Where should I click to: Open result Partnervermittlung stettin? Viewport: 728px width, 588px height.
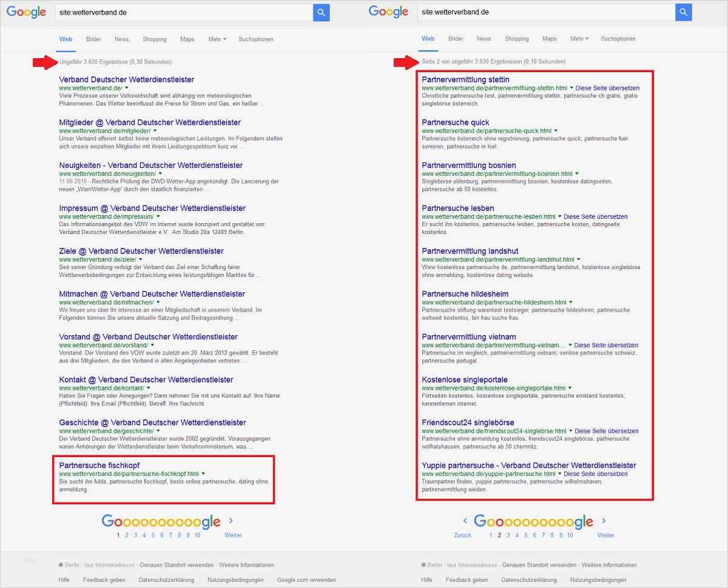[465, 79]
